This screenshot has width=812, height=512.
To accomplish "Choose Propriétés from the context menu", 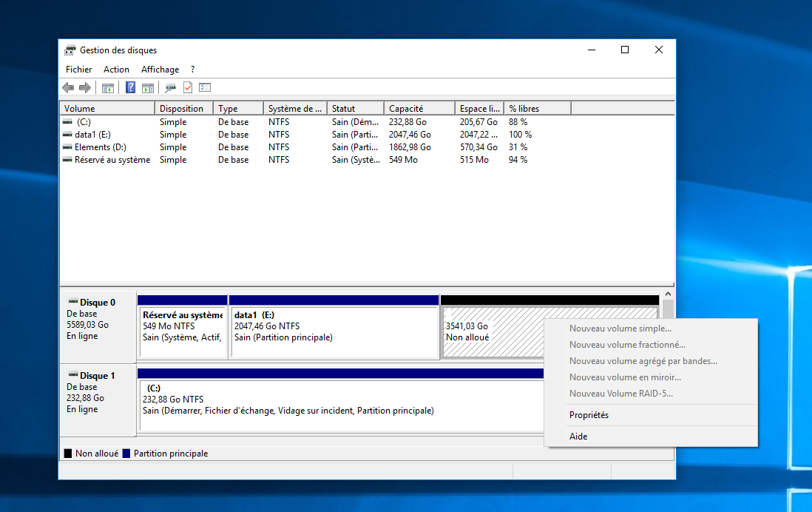I will coord(589,415).
